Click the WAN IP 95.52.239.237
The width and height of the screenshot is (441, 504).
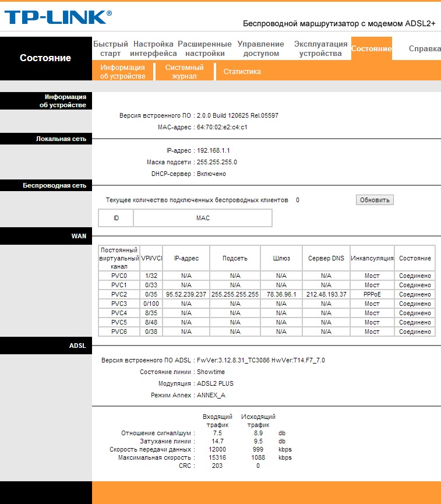(186, 294)
